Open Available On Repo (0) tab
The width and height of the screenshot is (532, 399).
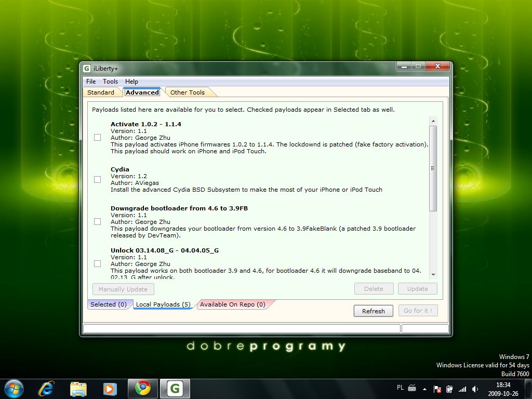coord(233,304)
